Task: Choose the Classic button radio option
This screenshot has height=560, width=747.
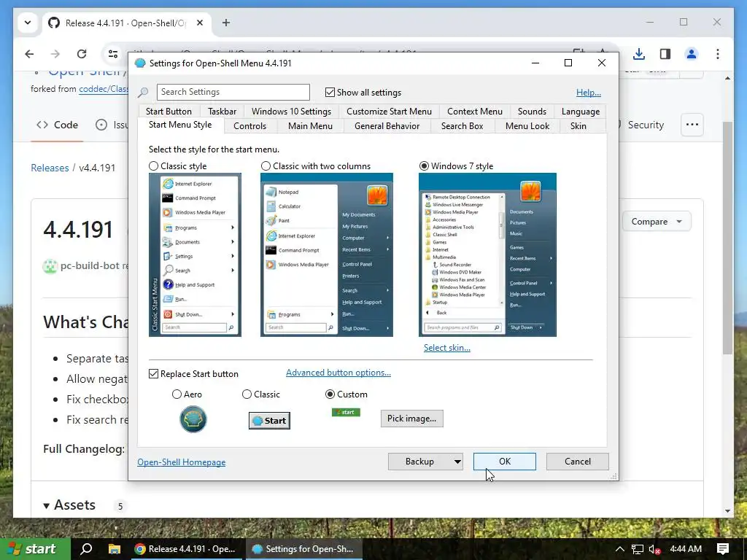Action: click(x=247, y=394)
